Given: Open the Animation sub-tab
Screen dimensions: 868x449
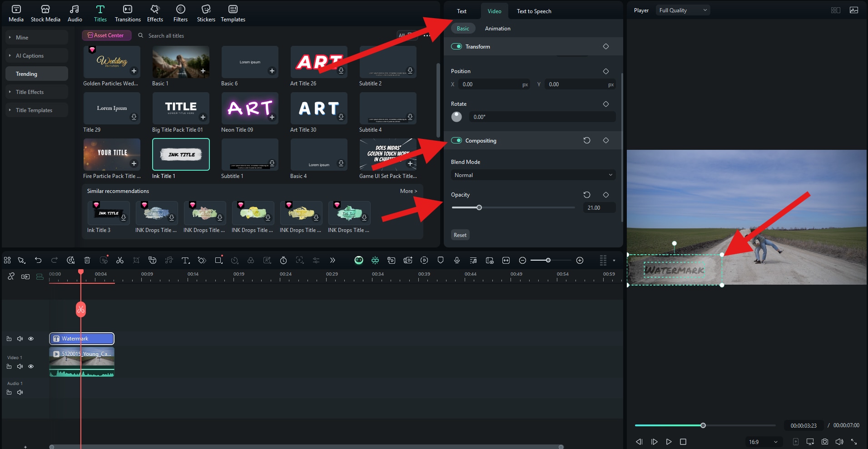Looking at the screenshot, I should (x=497, y=29).
